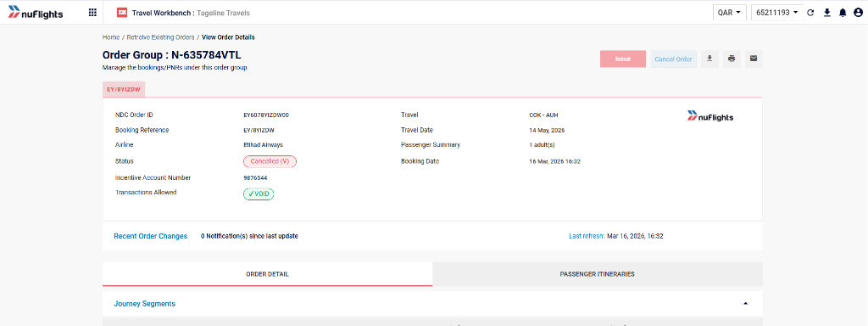
Task: Click the Issue button
Action: [x=623, y=59]
